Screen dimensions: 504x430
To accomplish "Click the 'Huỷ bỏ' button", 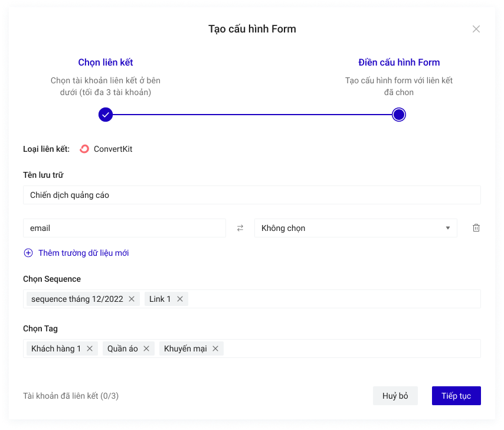I will coord(395,396).
